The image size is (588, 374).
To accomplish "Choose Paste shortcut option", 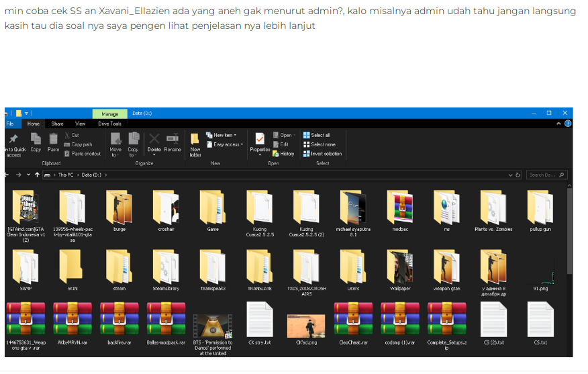I will coord(82,154).
